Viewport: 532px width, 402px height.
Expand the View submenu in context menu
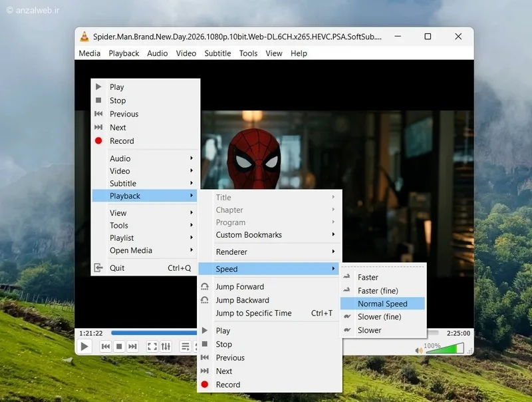(145, 213)
